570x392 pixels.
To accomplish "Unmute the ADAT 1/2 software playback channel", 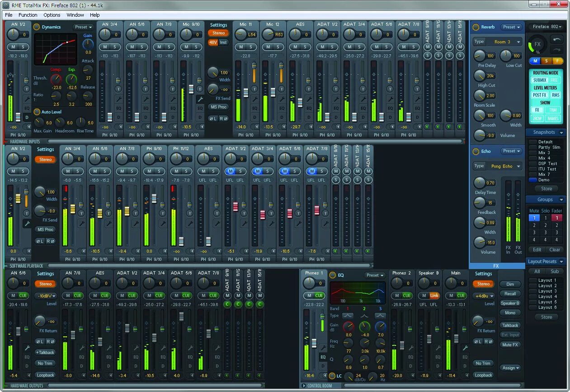I will point(231,171).
